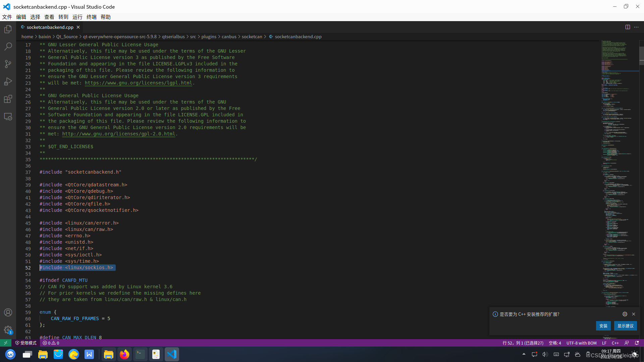Select the socketcanbackend.cpp editor tab
This screenshot has width=644, height=362.
click(x=50, y=27)
